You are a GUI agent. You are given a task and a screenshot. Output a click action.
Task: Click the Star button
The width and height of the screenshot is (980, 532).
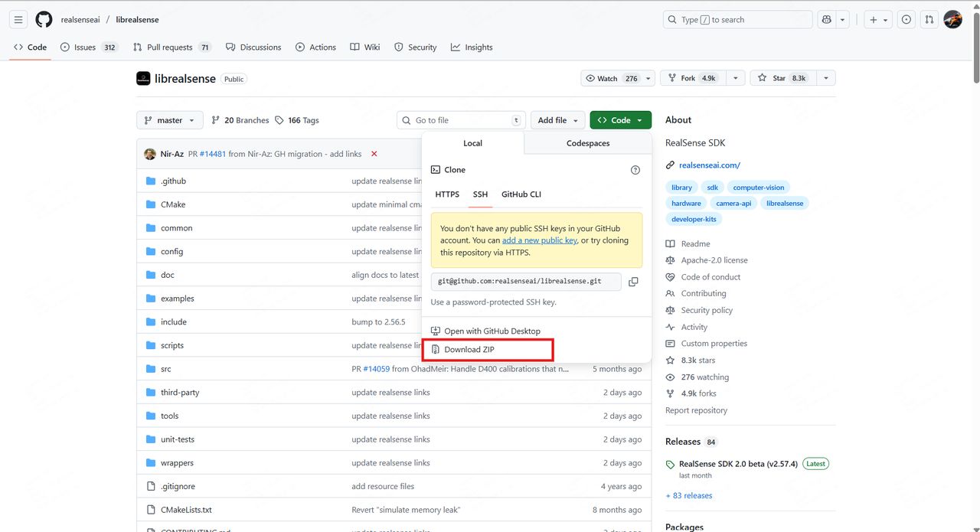coord(782,78)
